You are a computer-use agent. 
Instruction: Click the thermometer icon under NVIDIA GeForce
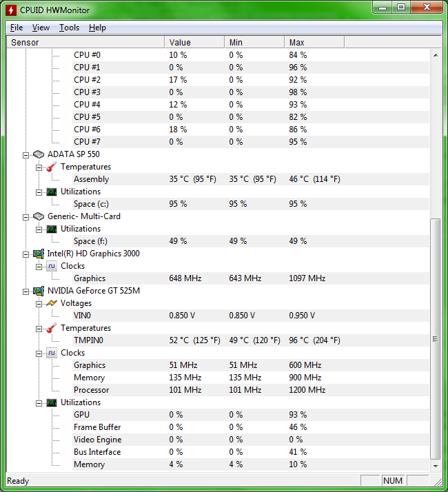tap(52, 328)
